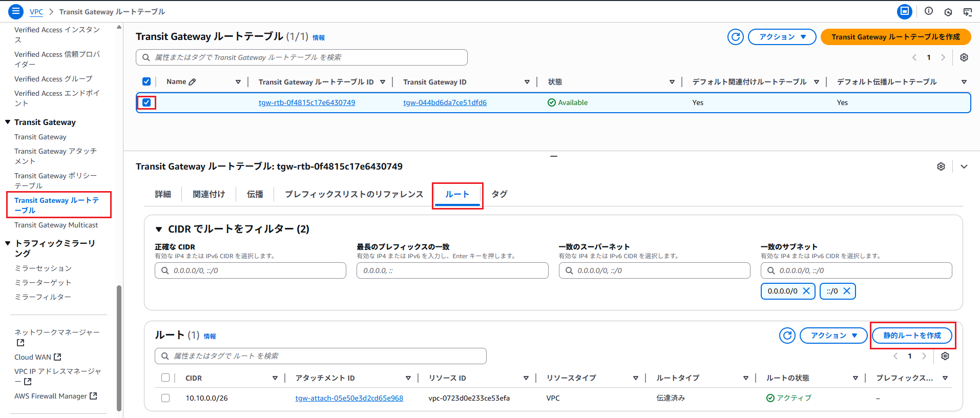
Task: Collapse the Transit Gateway sidebar section
Action: (x=8, y=122)
